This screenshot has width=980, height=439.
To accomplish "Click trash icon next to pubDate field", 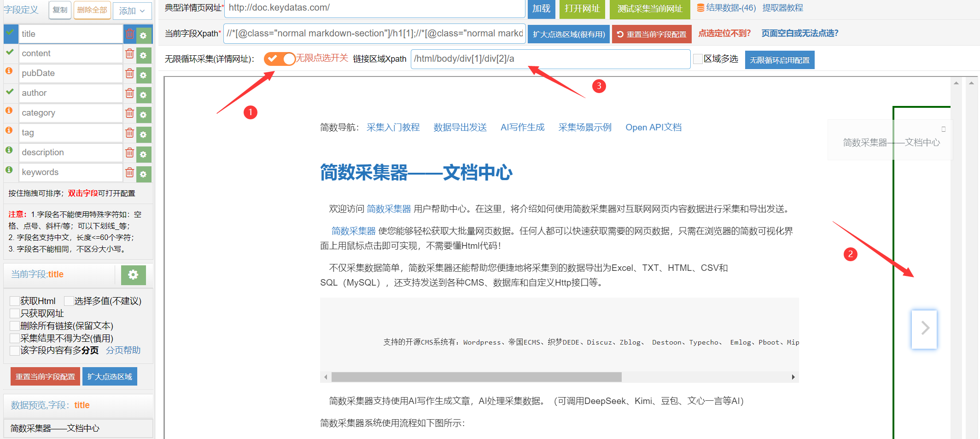I will point(130,74).
